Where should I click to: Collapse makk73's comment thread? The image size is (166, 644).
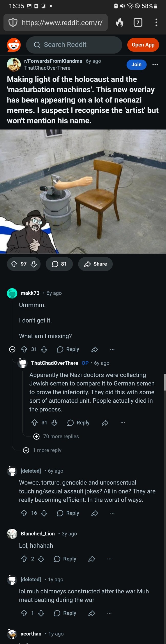[x=12, y=349]
